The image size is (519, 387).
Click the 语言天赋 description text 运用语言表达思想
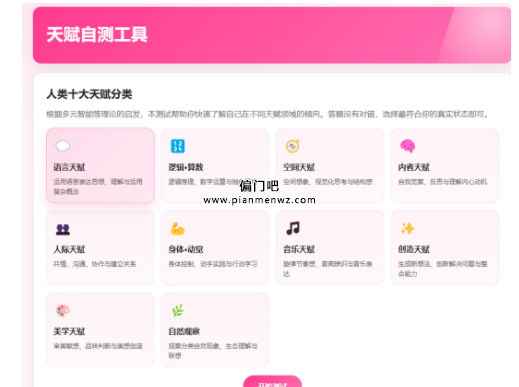click(98, 187)
